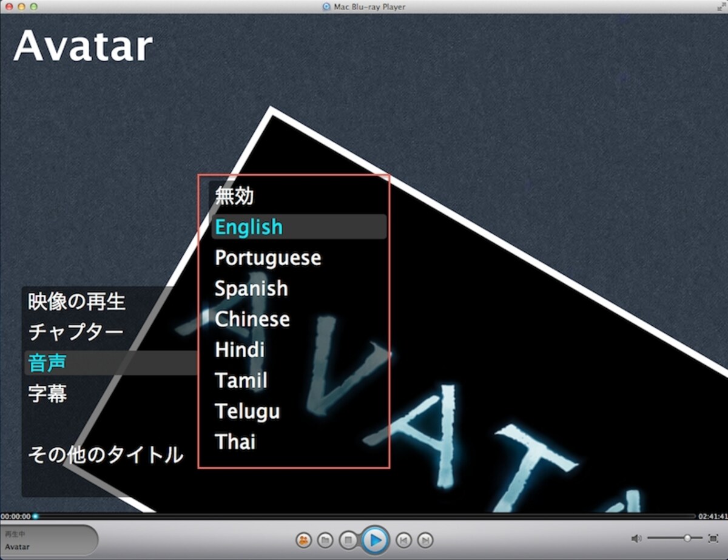Click the 音声 audio menu item
Image resolution: width=728 pixels, height=560 pixels.
[x=111, y=363]
